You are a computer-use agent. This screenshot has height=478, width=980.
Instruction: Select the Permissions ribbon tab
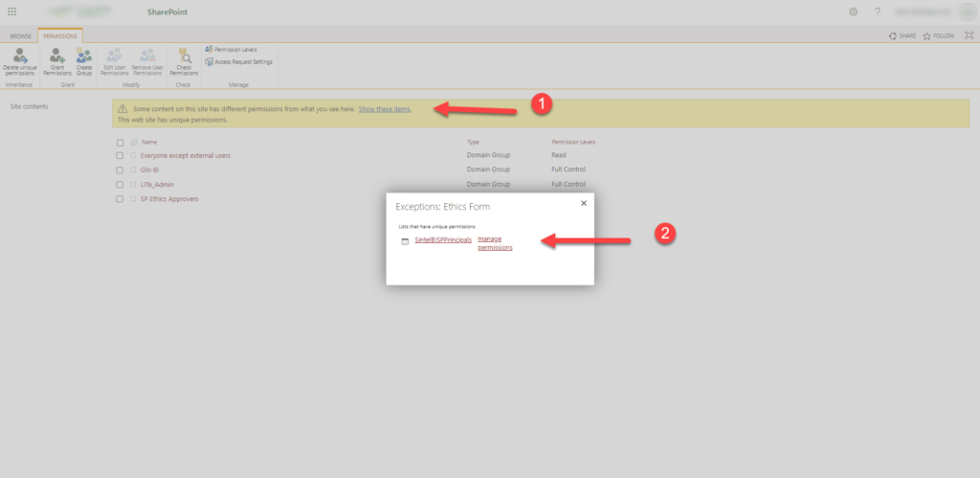pyautogui.click(x=60, y=36)
